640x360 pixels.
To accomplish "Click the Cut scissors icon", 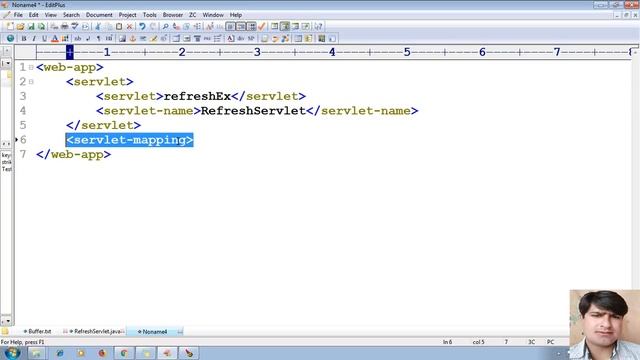I will 98,26.
